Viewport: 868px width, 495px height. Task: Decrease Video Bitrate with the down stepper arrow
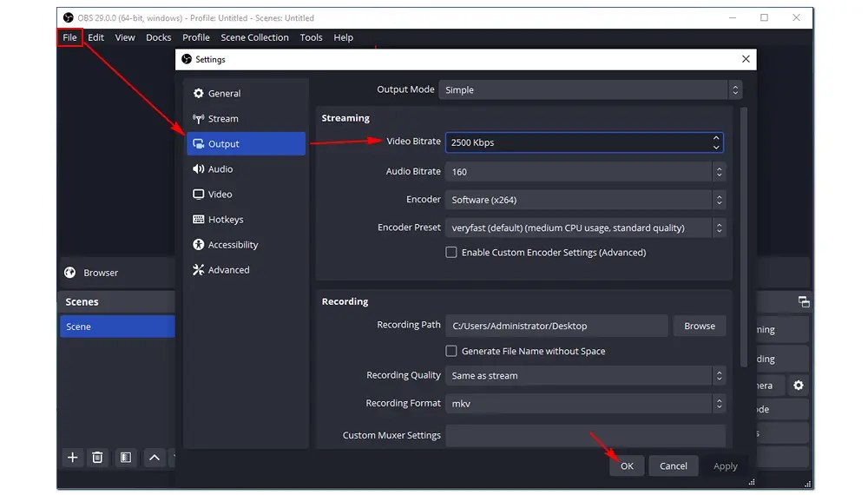[716, 148]
